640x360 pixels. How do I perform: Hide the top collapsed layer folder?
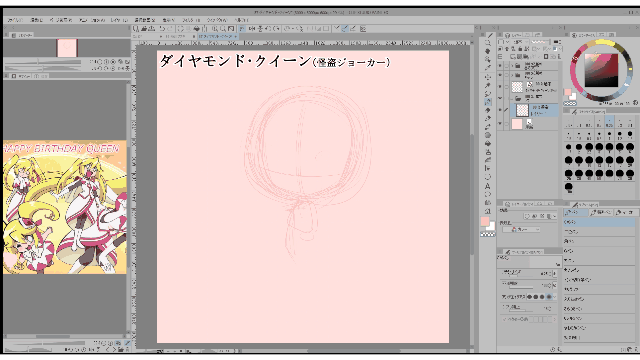[x=500, y=66]
